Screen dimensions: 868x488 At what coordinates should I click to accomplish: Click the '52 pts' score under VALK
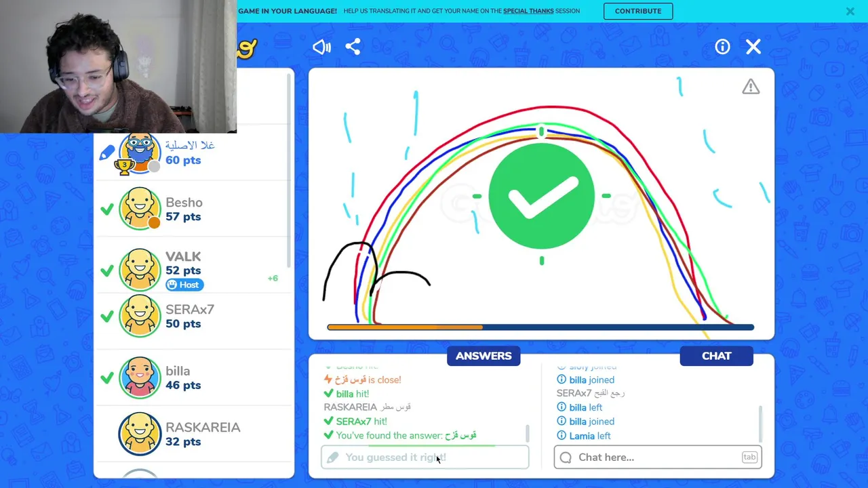click(183, 270)
